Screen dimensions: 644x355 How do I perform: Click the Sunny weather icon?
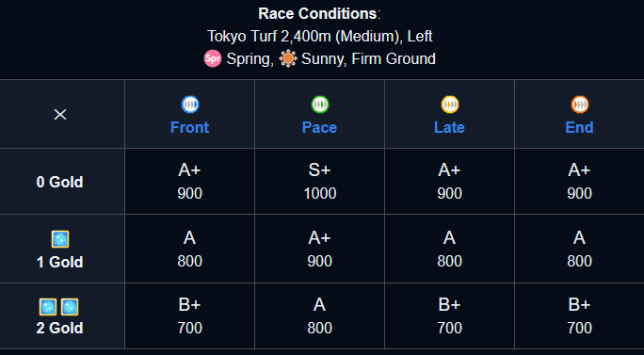click(x=288, y=58)
